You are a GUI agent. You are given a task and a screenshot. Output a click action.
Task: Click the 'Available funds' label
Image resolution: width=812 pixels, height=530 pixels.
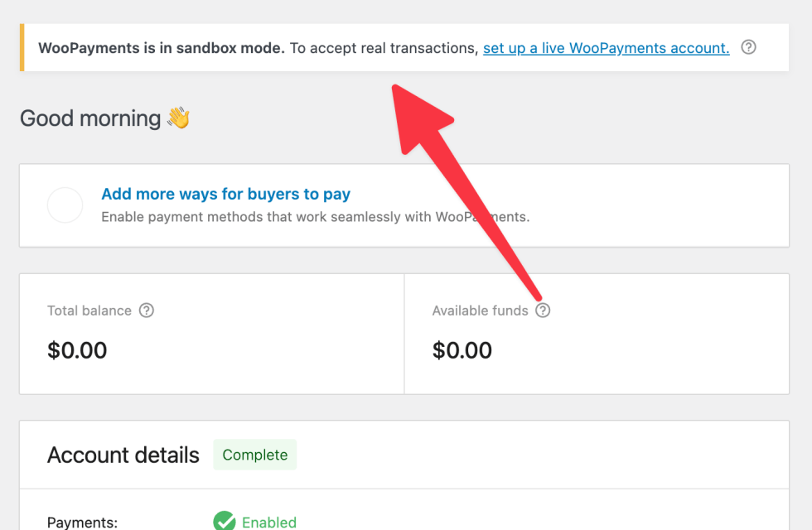(x=480, y=311)
